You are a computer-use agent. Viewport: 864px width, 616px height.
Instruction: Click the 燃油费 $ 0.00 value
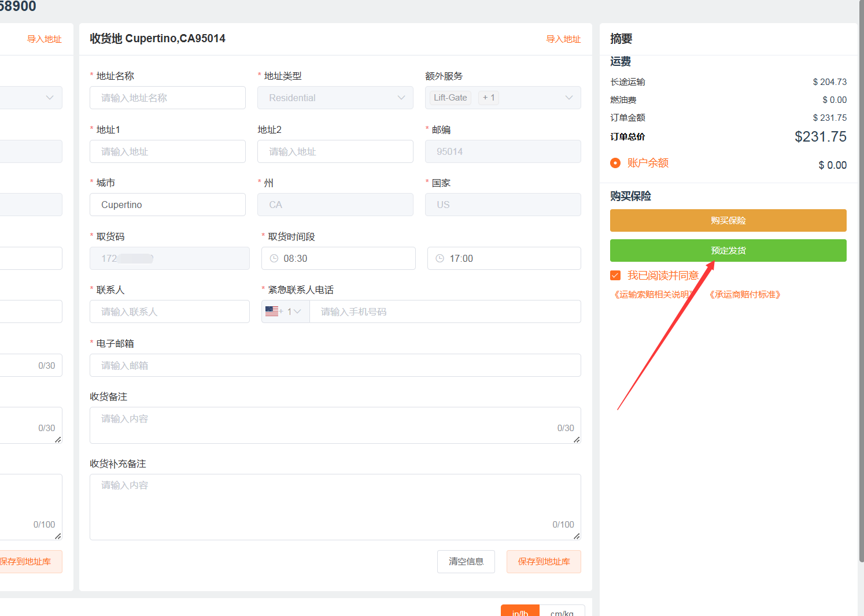835,100
